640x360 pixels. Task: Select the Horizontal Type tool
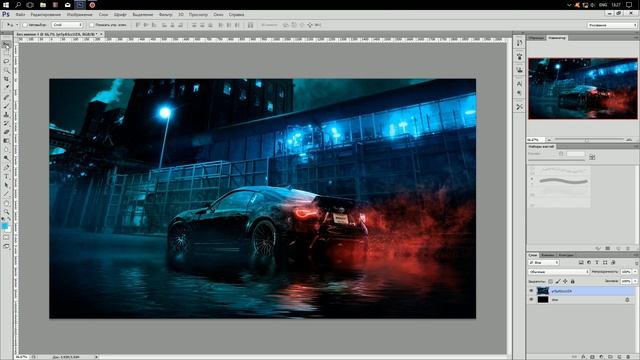click(6, 176)
